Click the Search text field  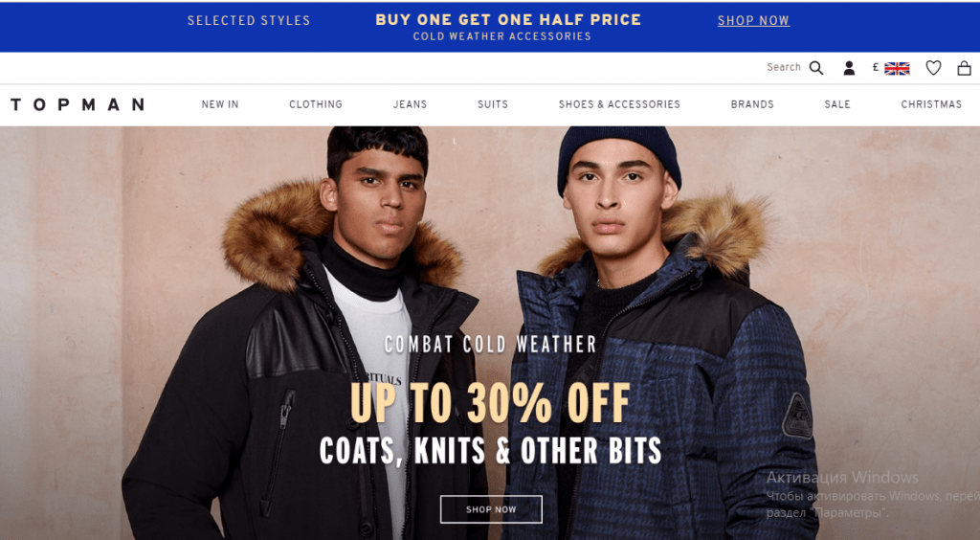coord(784,67)
